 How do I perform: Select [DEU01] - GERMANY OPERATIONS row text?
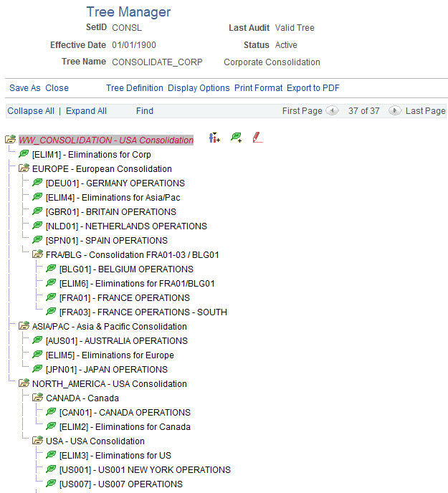(x=115, y=183)
